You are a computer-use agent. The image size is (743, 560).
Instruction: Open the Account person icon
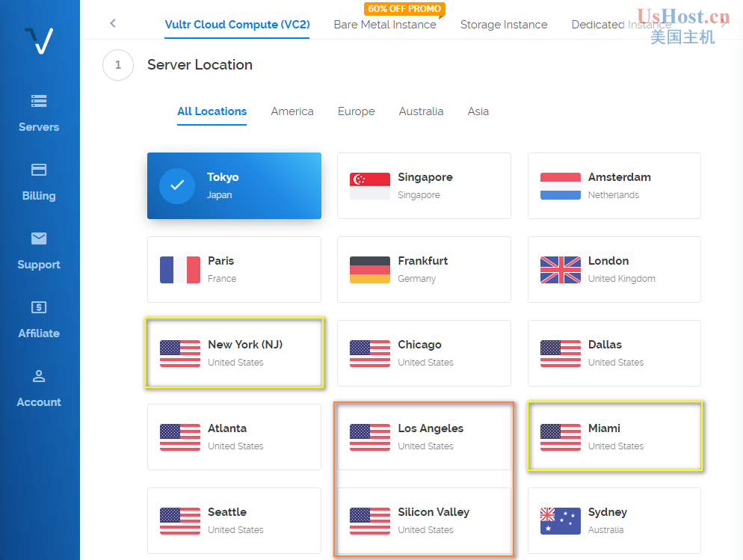(x=39, y=376)
